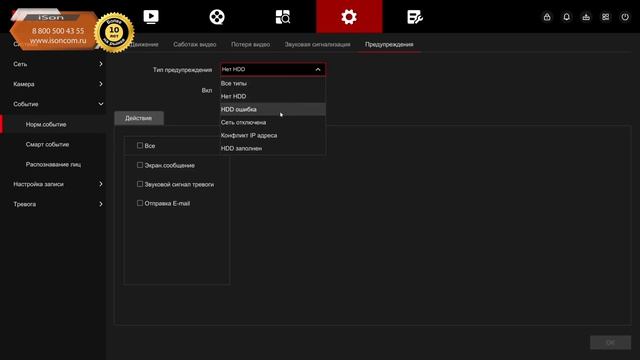This screenshot has height=360, width=640.
Task: Open the maintenance wrench icon
Action: [415, 17]
